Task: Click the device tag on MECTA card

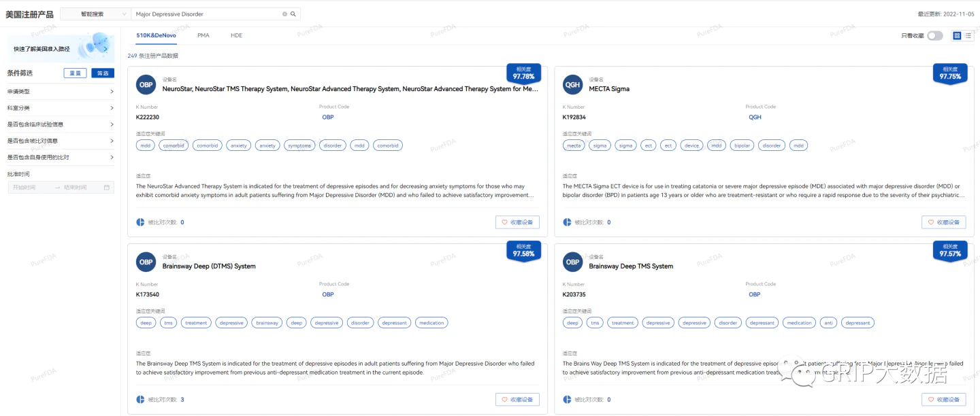Action: tap(692, 145)
